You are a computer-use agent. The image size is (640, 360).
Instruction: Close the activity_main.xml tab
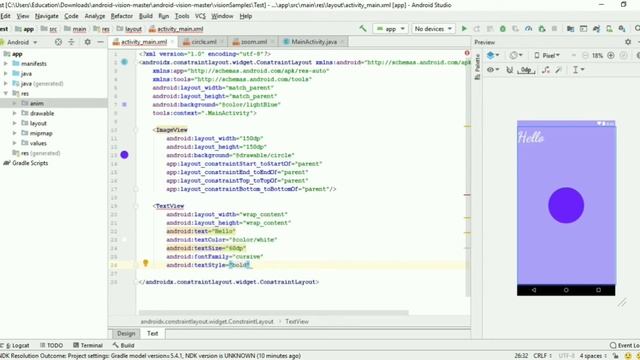coord(172,42)
